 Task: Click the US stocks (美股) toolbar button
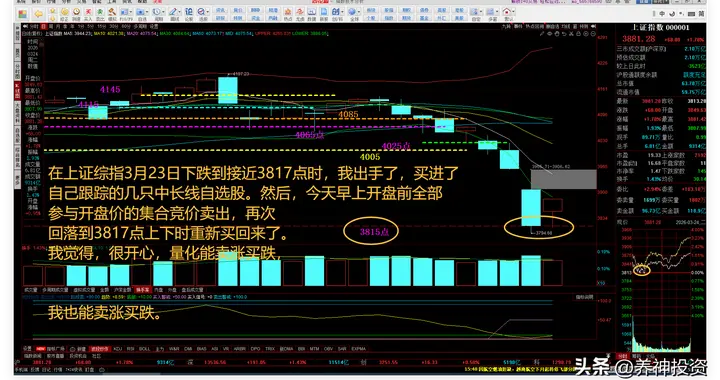(459, 18)
